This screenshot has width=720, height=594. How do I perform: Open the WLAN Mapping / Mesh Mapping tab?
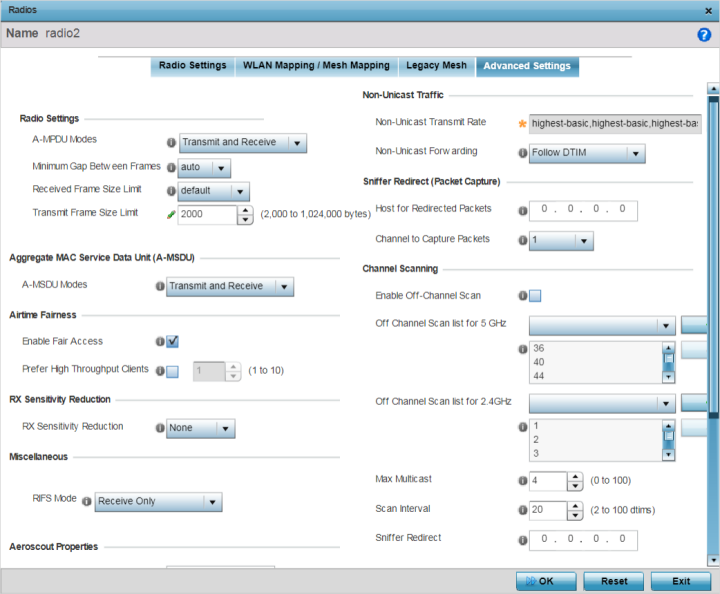316,66
